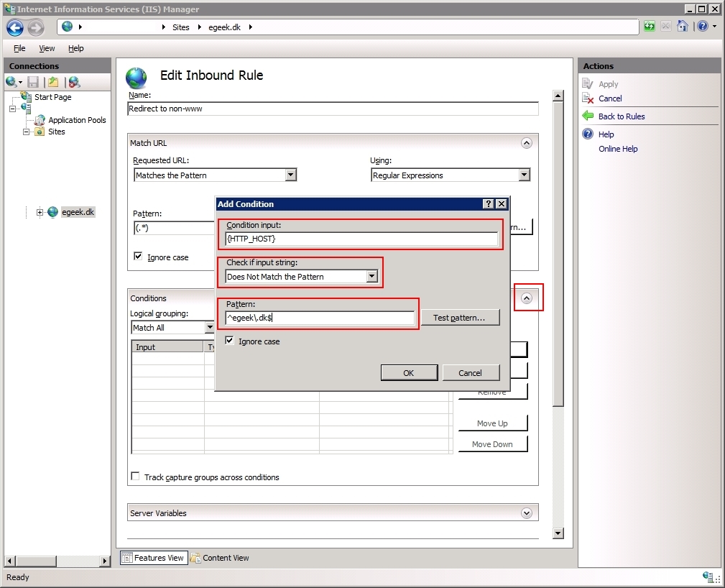Open the File menu
The height and width of the screenshot is (588, 725).
pyautogui.click(x=19, y=48)
